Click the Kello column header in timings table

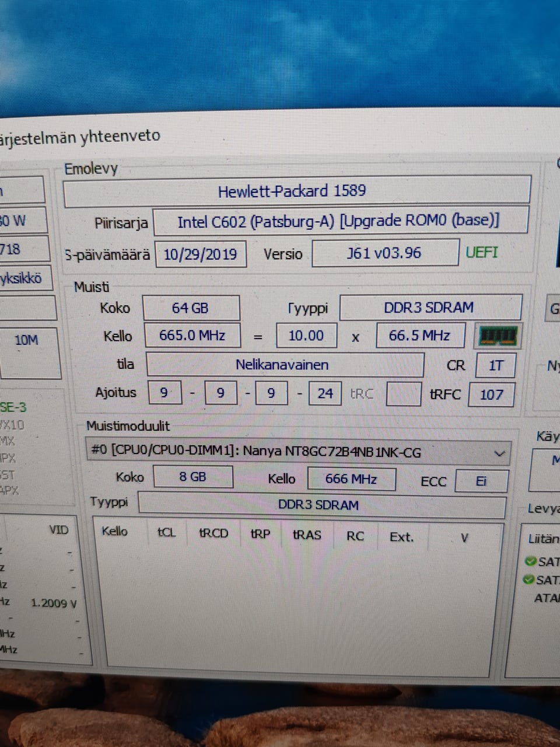coord(114,531)
